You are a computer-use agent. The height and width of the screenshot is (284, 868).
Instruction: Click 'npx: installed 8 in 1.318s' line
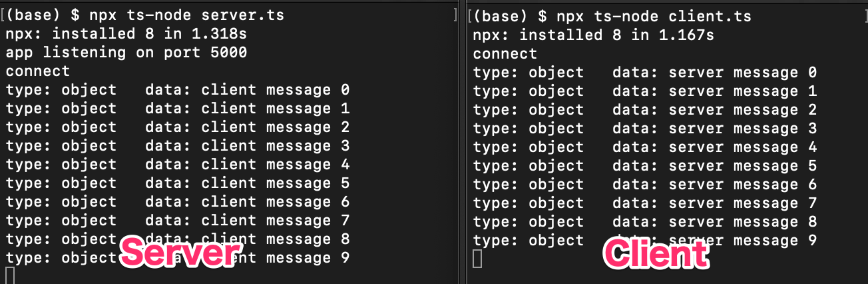(x=126, y=33)
